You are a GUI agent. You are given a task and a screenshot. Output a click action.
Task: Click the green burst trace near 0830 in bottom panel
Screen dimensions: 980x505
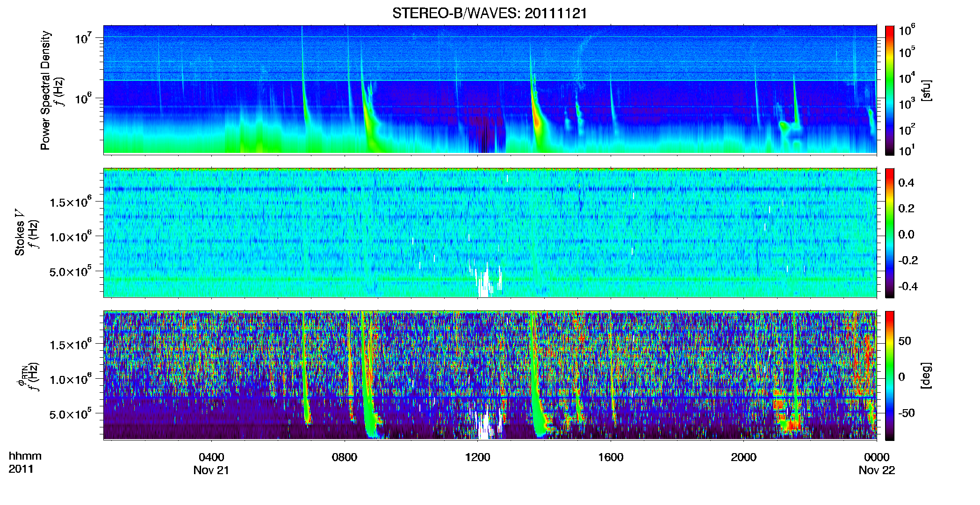(x=368, y=374)
